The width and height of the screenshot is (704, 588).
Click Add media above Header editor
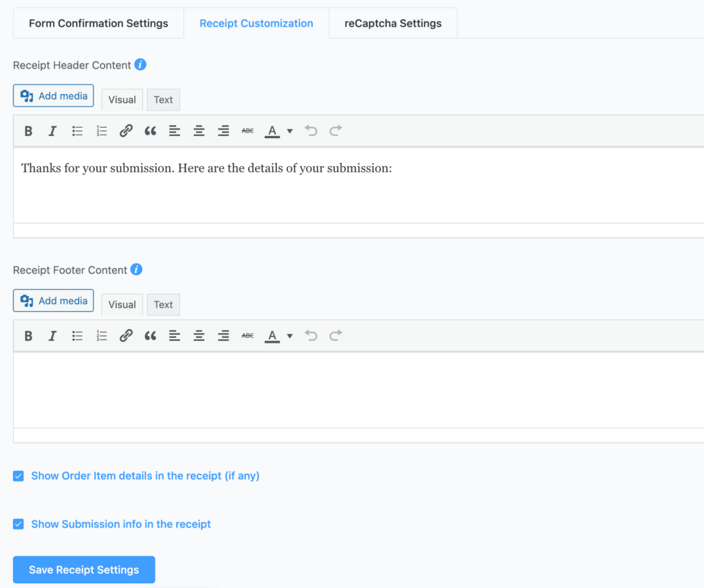tap(54, 96)
